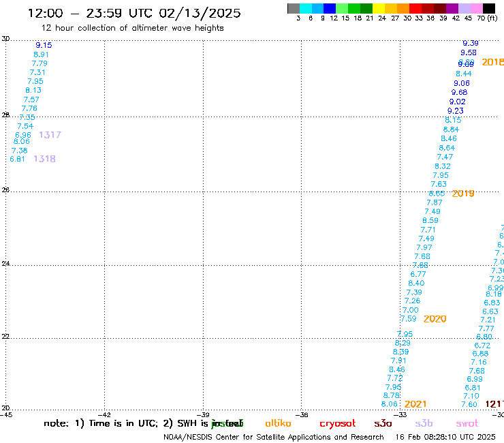Click the 9.15 wave height value
The image size is (504, 443).
click(x=44, y=45)
